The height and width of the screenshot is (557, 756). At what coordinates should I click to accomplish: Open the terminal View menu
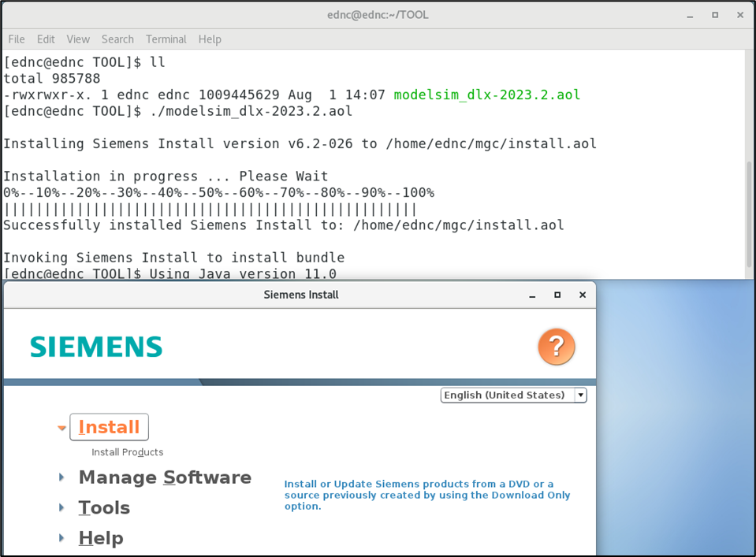[x=78, y=39]
